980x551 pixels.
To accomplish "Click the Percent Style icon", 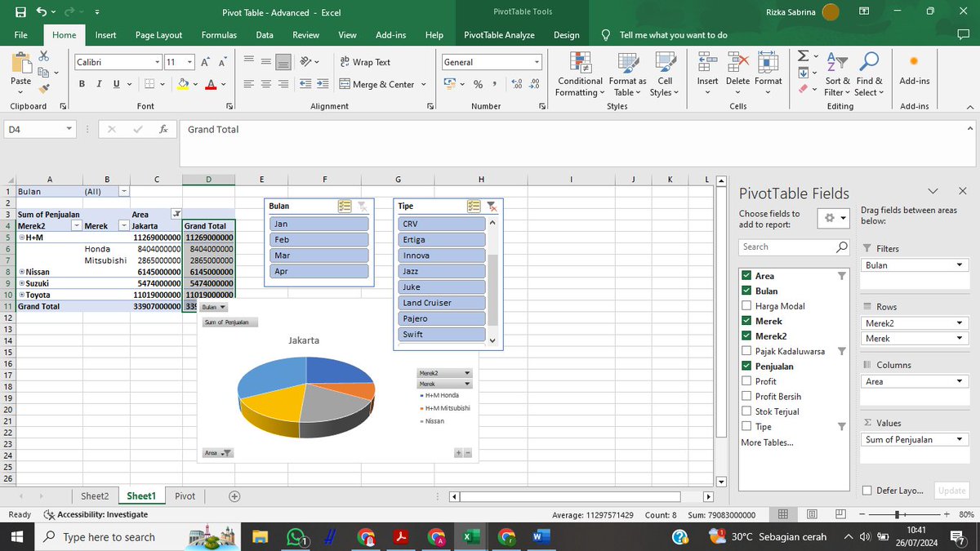I will pyautogui.click(x=478, y=84).
